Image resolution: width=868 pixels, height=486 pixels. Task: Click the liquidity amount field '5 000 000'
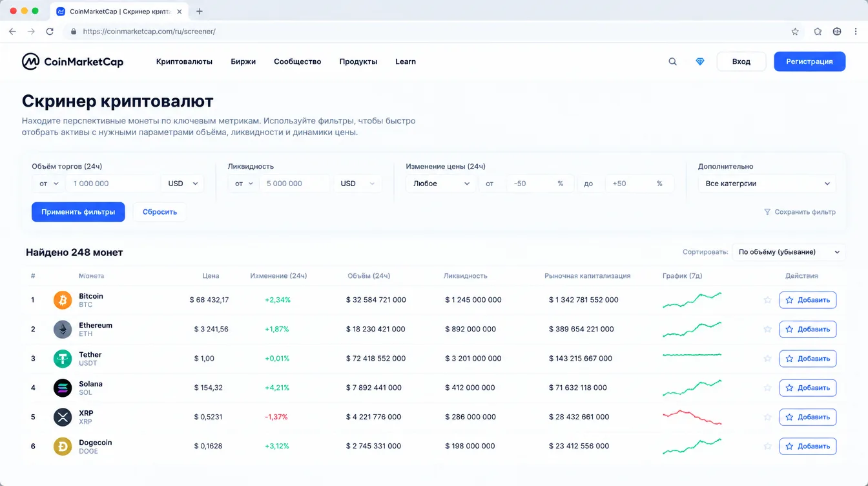294,184
